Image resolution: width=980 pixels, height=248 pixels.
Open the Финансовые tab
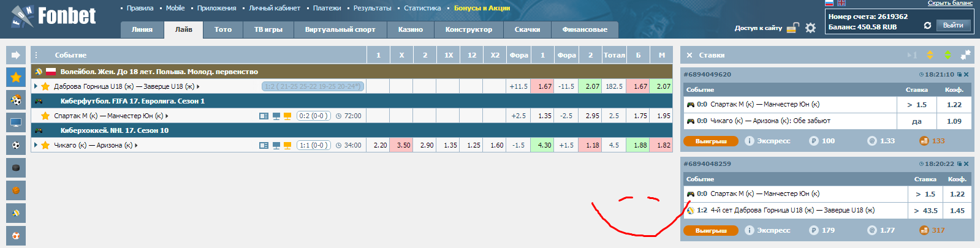585,29
